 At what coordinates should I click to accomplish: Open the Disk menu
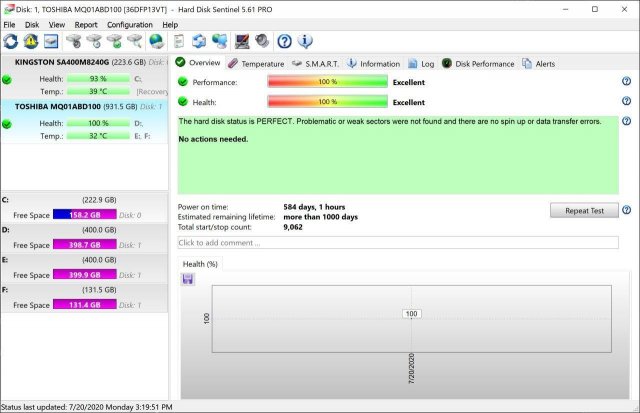coord(32,24)
